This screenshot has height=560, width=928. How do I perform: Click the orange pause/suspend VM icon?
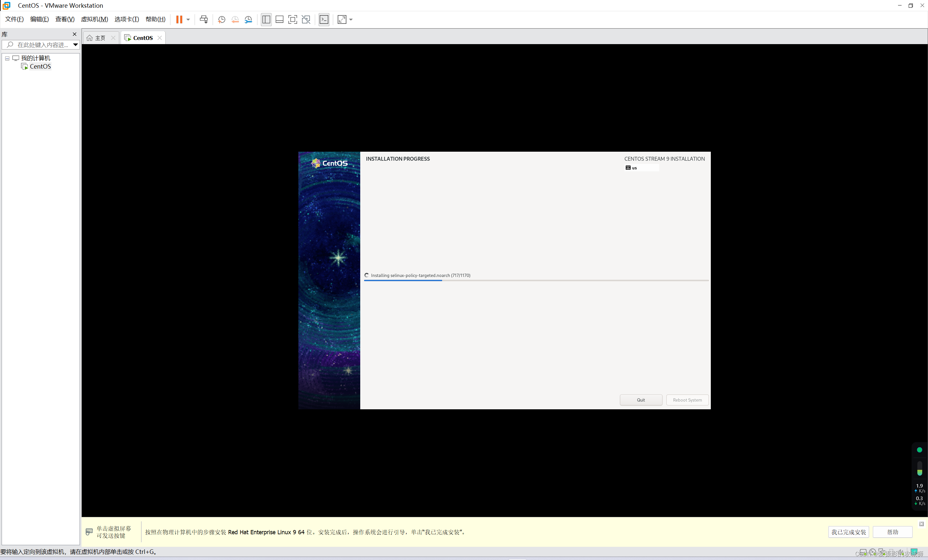179,20
